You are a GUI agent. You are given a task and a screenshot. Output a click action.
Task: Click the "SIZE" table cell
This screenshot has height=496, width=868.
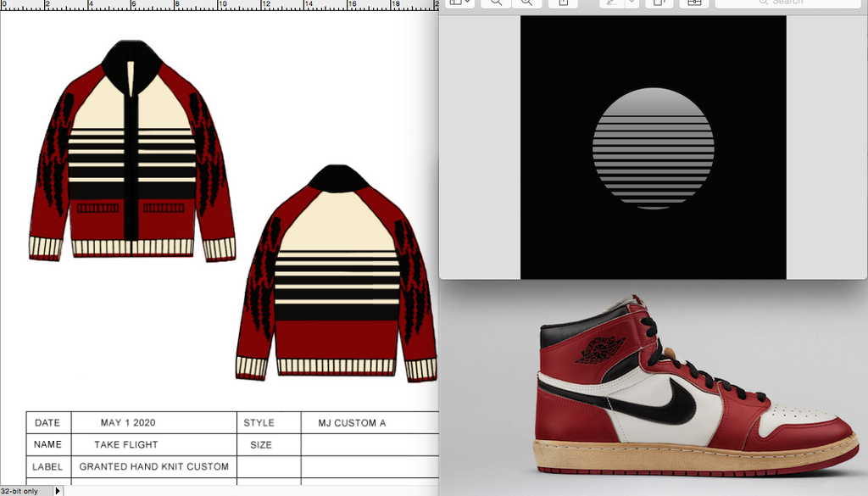pos(269,444)
